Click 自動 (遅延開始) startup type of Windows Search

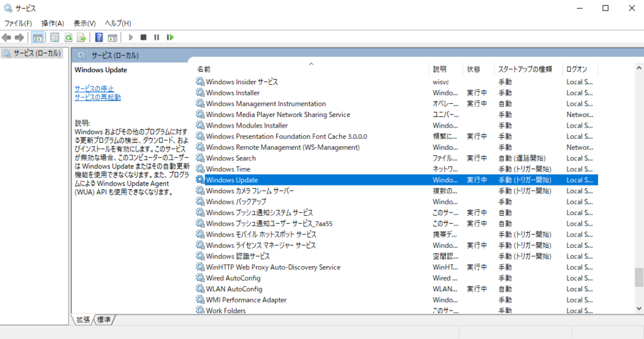[x=522, y=158]
